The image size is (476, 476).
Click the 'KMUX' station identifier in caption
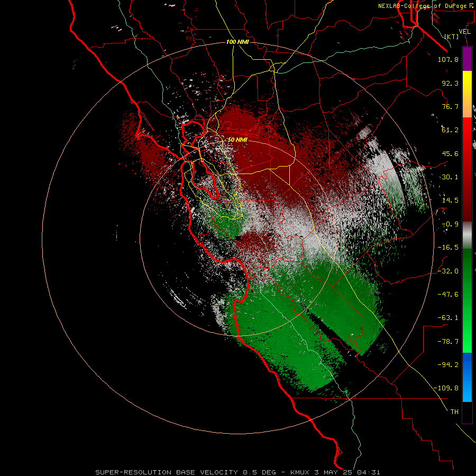tap(300, 472)
